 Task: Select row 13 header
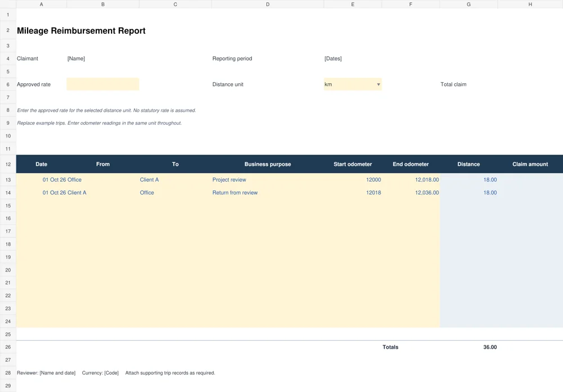(x=8, y=179)
